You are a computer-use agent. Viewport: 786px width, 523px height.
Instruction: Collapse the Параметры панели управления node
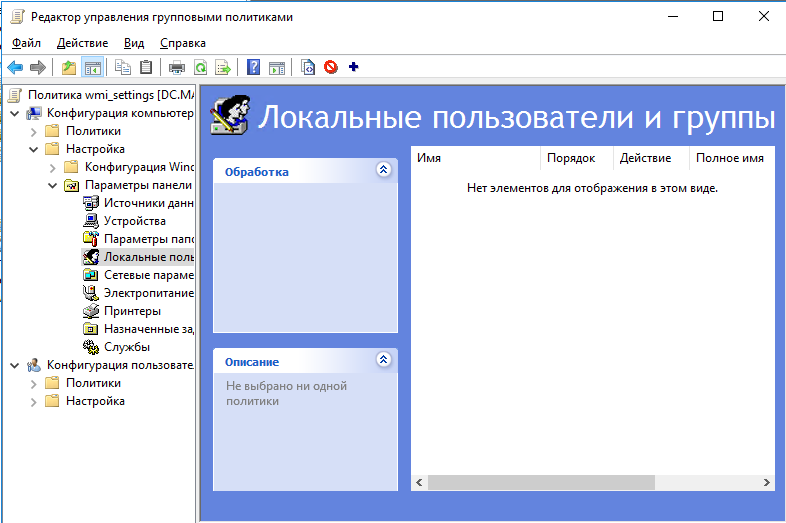[x=53, y=186]
